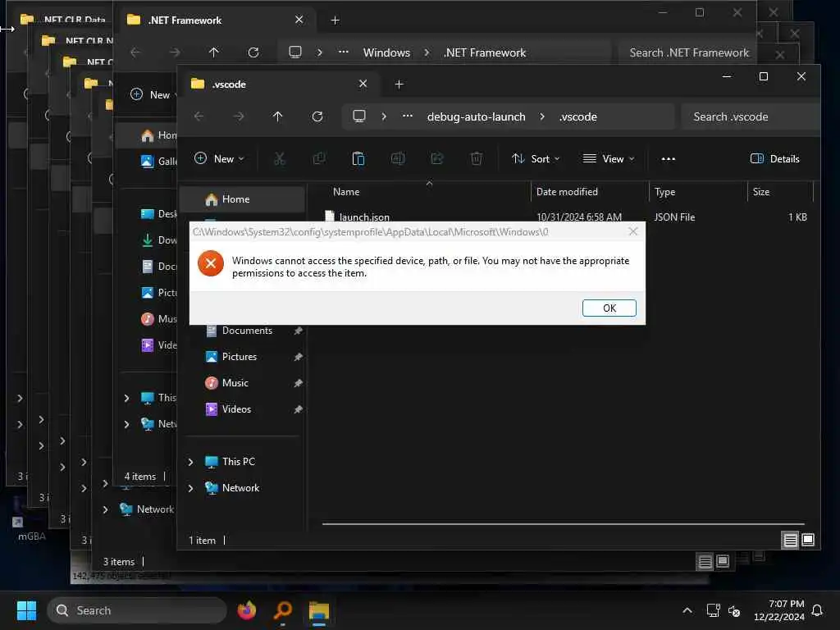Open the notifications bell in taskbar
The image size is (840, 630).
pyautogui.click(x=818, y=610)
